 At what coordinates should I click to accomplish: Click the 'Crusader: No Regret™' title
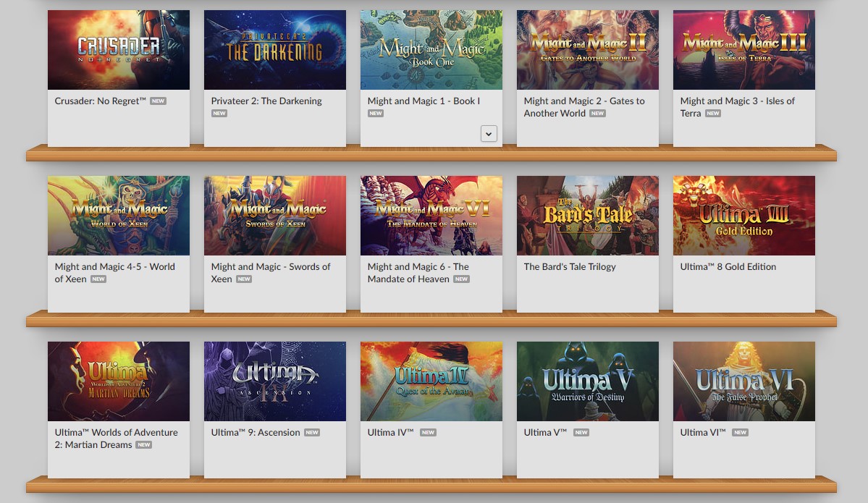(x=100, y=101)
